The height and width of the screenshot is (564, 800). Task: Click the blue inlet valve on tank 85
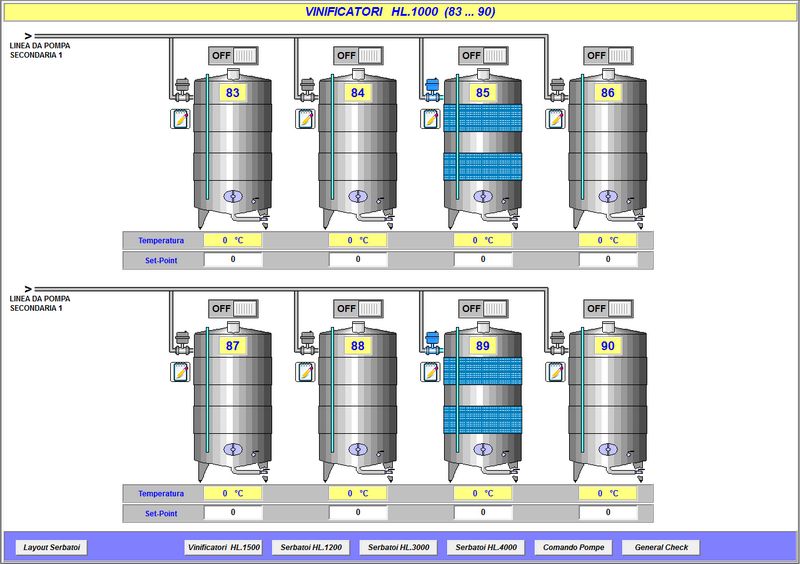pos(432,88)
